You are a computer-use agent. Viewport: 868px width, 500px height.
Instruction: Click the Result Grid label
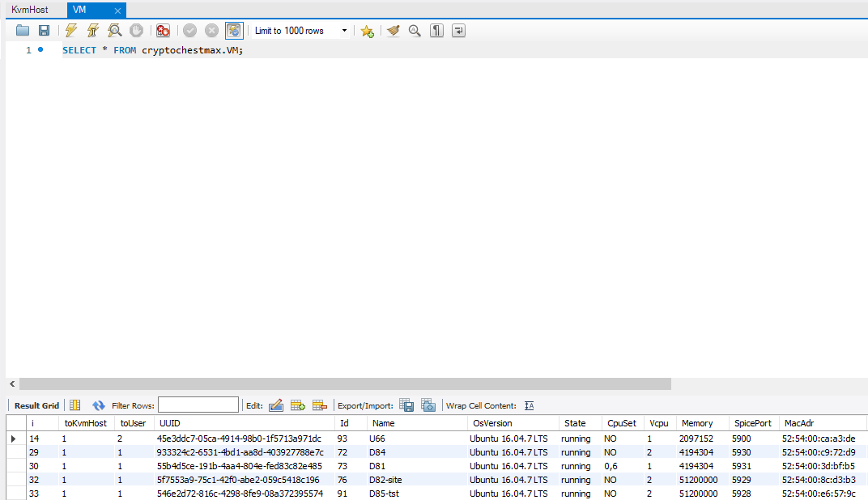click(x=36, y=405)
